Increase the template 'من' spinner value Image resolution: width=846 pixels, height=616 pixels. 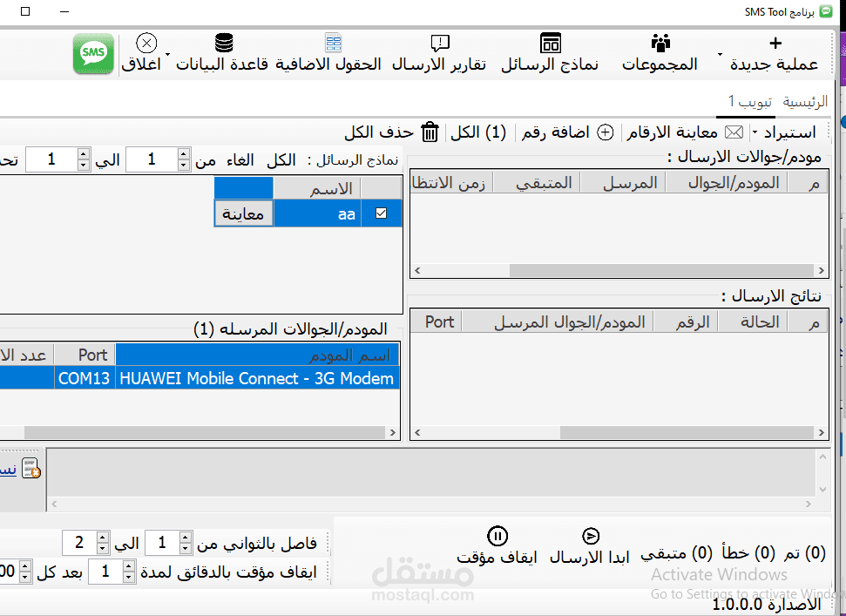[x=184, y=154]
